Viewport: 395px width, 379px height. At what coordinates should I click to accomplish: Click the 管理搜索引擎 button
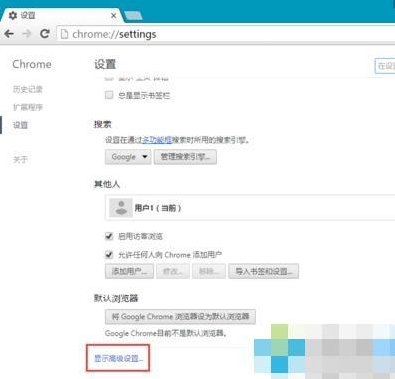(185, 157)
